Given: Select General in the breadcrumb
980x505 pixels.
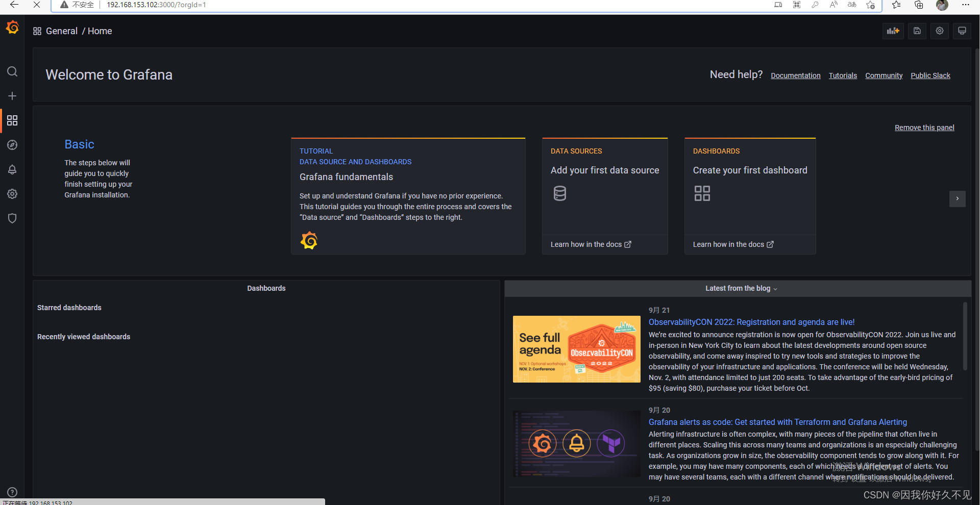Looking at the screenshot, I should pyautogui.click(x=62, y=31).
